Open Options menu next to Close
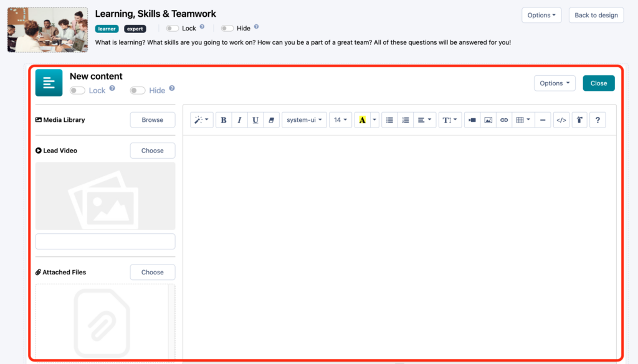Screen dimensions: 638x364 (x=555, y=83)
